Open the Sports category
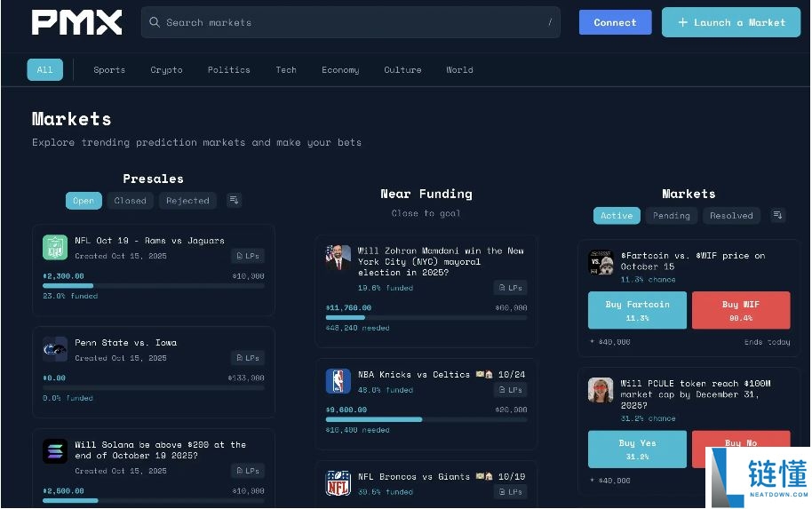 pyautogui.click(x=109, y=70)
